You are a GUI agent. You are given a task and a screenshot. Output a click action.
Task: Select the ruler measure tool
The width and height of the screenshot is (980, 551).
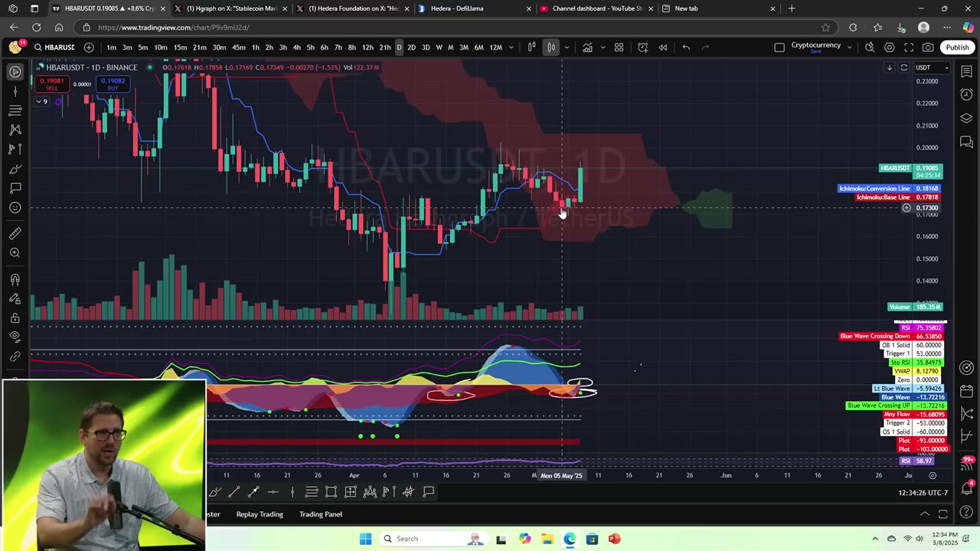(x=15, y=233)
